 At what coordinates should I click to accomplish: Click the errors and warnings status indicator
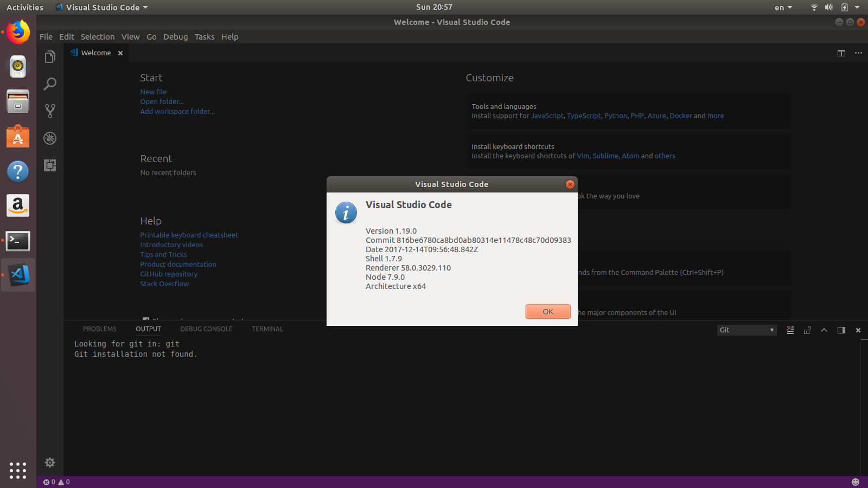pos(56,482)
